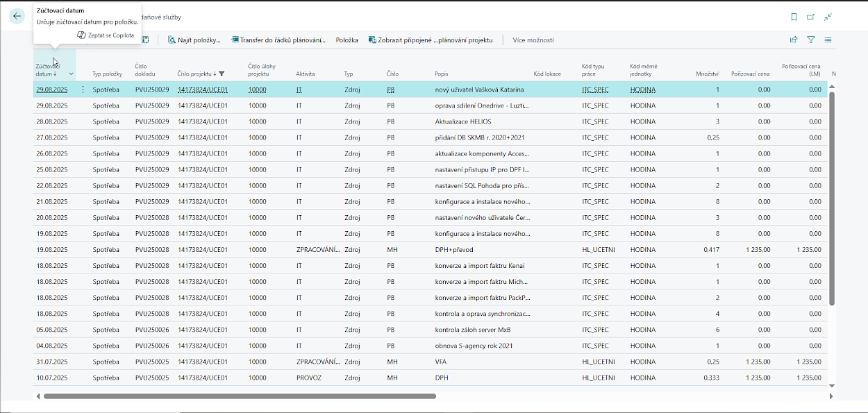Open project number link in first row

click(203, 90)
